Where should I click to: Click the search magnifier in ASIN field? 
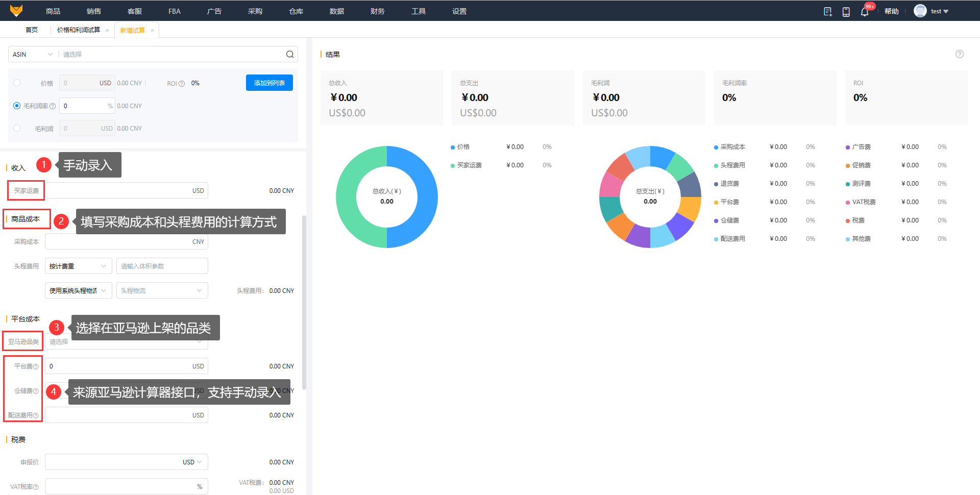[289, 55]
